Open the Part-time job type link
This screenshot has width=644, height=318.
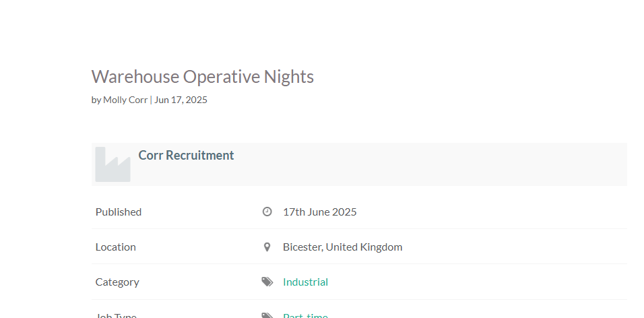click(x=305, y=315)
